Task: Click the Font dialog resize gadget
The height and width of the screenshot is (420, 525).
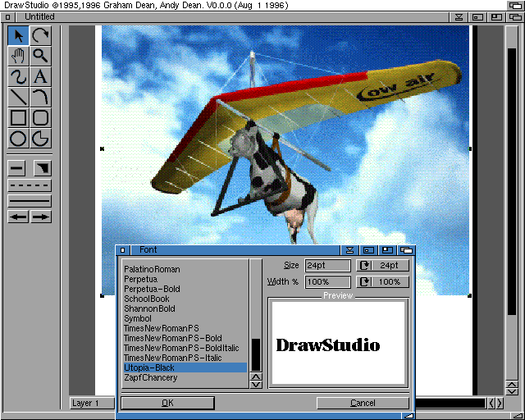Action: [409, 416]
